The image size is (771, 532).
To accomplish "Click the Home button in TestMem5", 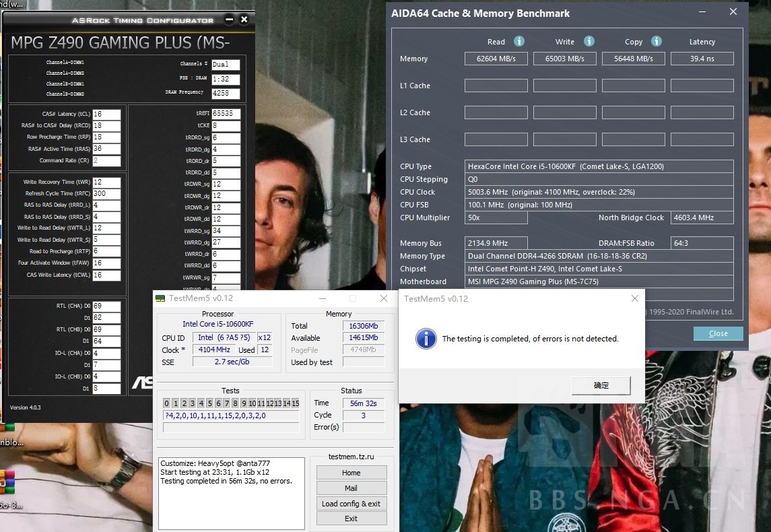I will 351,473.
